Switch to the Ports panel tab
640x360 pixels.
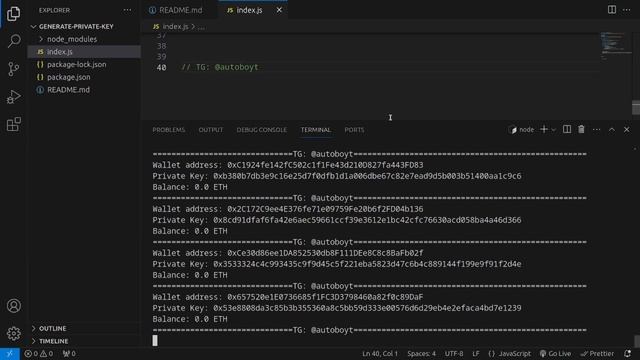click(x=354, y=130)
